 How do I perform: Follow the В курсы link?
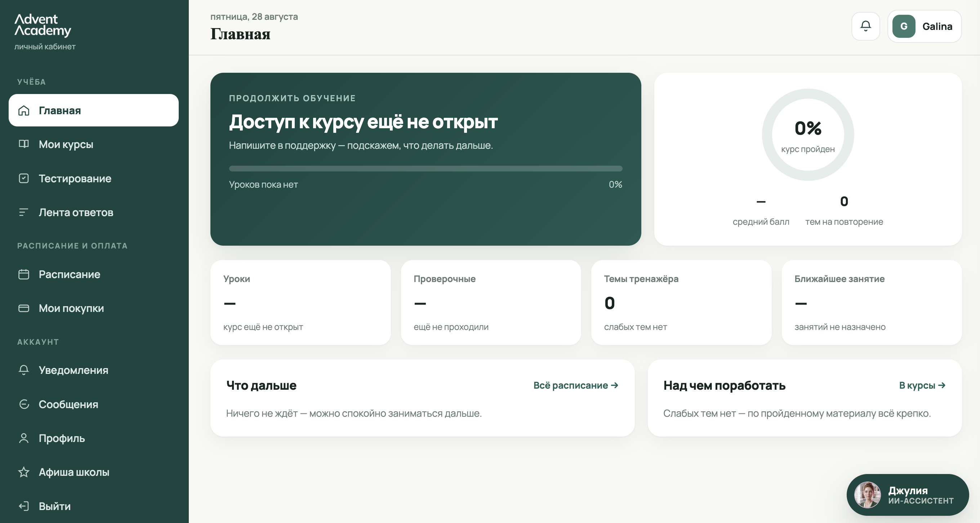click(x=922, y=385)
